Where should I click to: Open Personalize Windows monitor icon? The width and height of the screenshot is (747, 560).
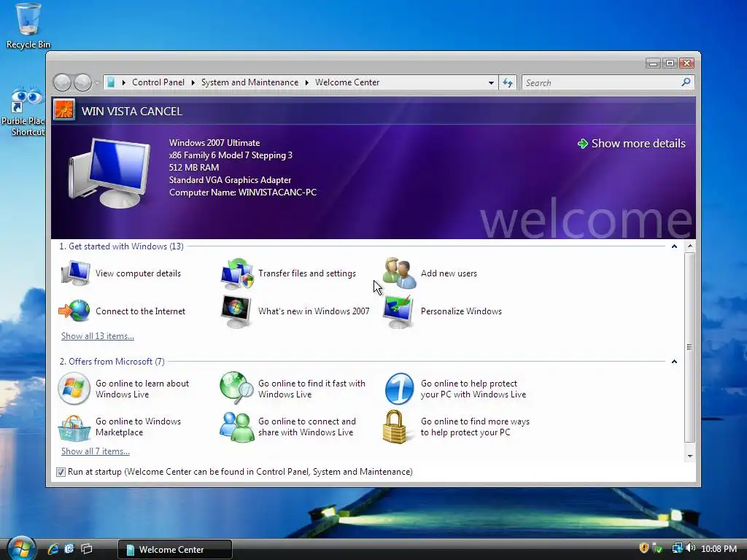[x=399, y=311]
